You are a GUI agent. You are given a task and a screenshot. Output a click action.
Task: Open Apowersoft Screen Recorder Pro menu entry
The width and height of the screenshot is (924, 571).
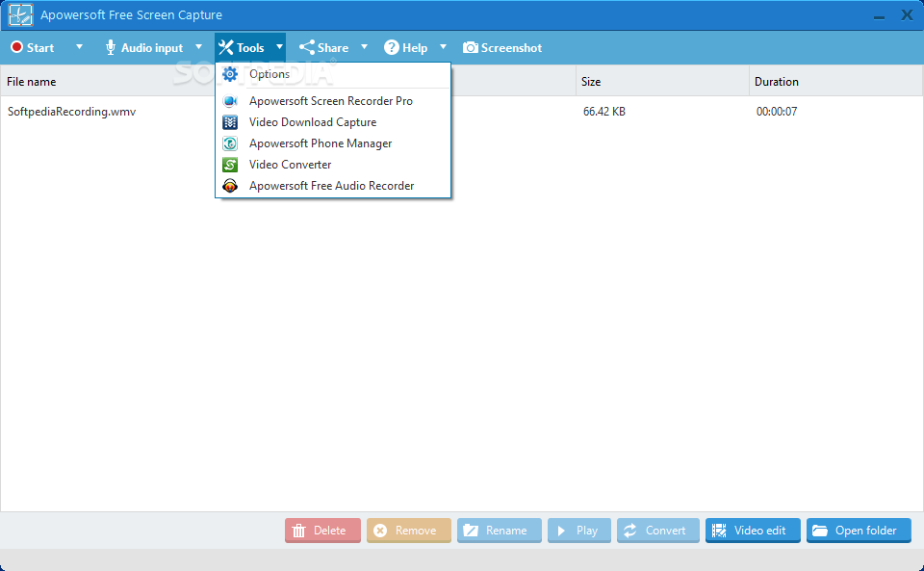click(x=333, y=101)
